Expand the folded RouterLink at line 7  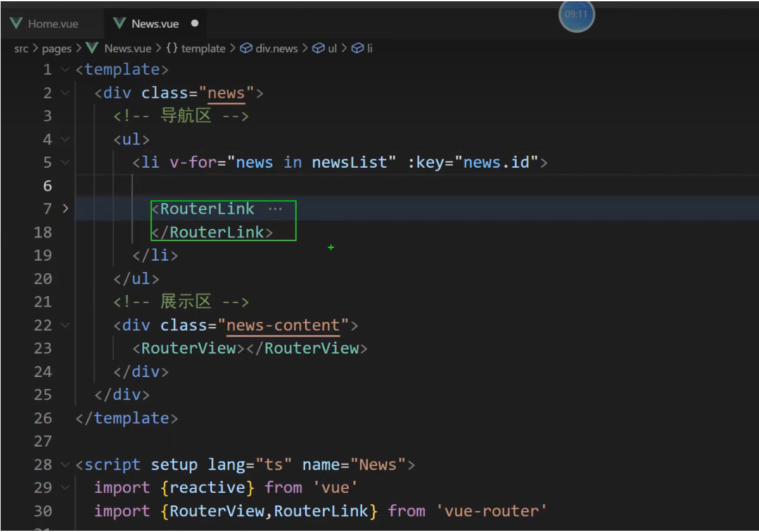[x=65, y=209]
